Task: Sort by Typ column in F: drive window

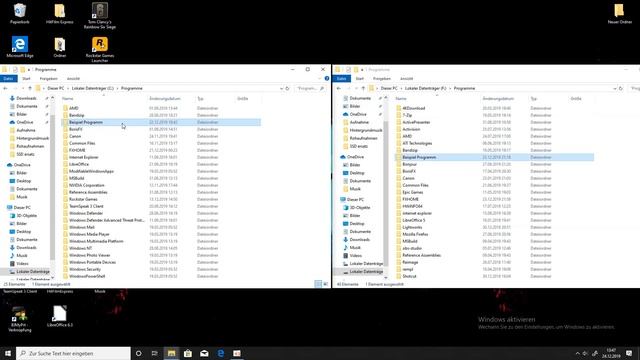Action: pos(534,99)
